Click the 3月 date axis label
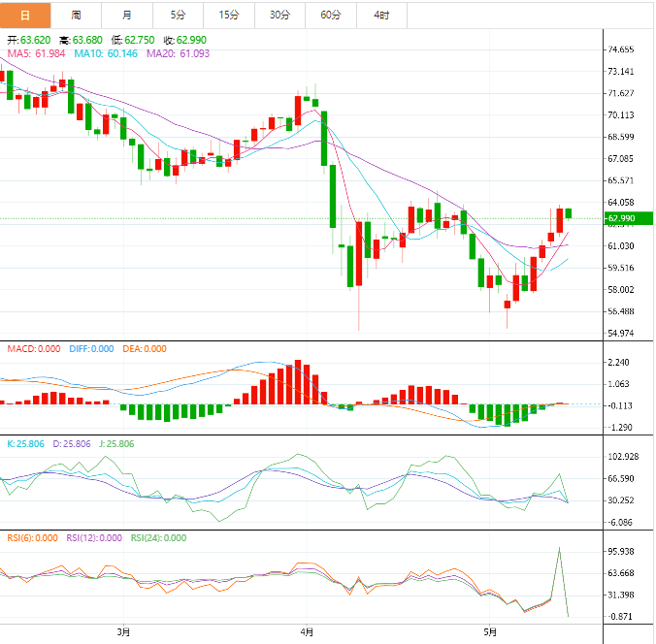656x644 pixels. pyautogui.click(x=123, y=631)
